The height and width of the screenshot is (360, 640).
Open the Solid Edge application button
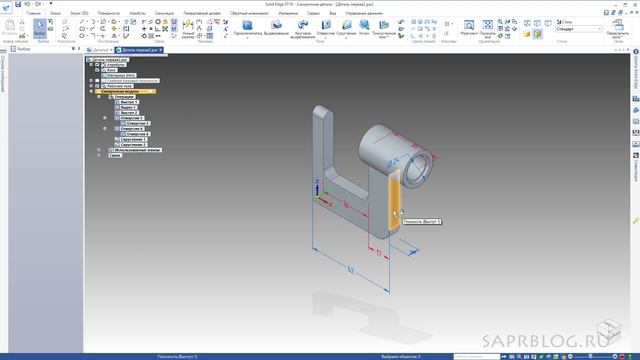coord(6,7)
